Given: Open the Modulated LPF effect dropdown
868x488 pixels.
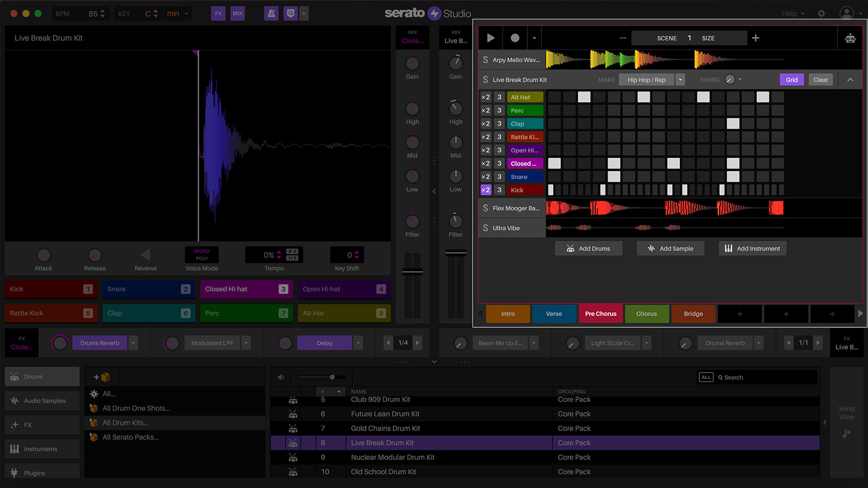Looking at the screenshot, I should coord(246,343).
